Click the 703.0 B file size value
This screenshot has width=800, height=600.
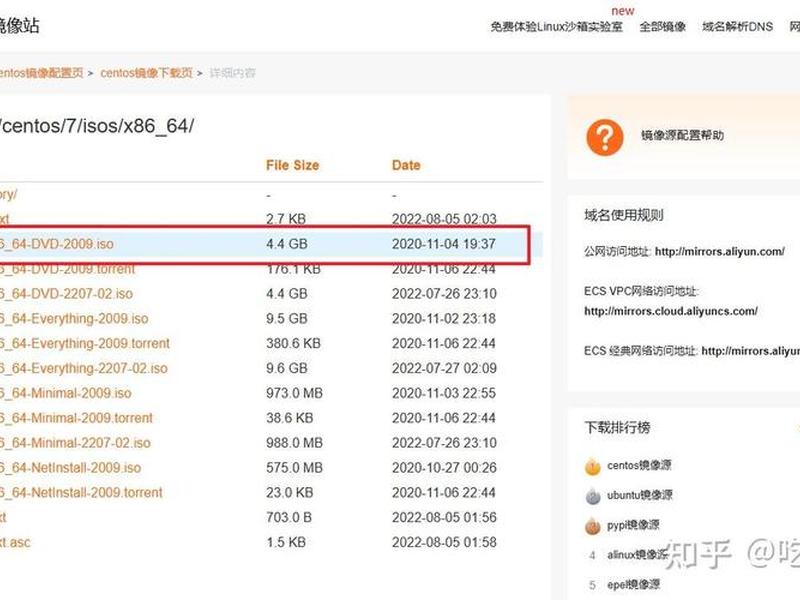[x=289, y=517]
